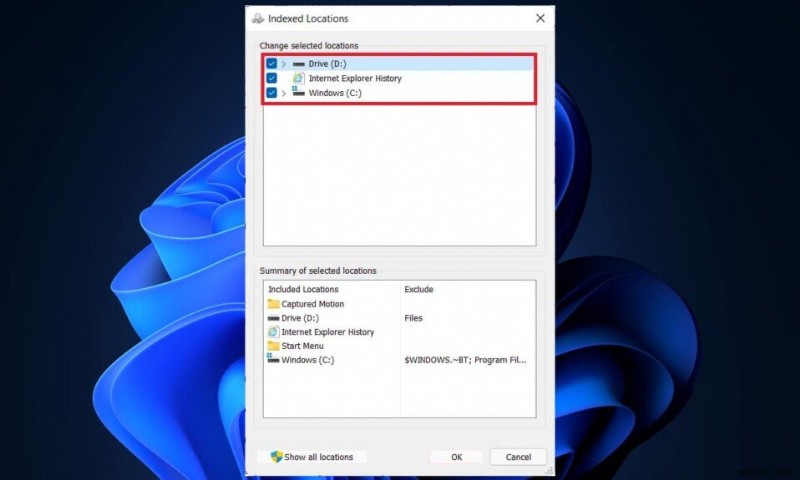The width and height of the screenshot is (800, 480).
Task: Click the Internet Explorer History icon in tree
Action: (298, 78)
